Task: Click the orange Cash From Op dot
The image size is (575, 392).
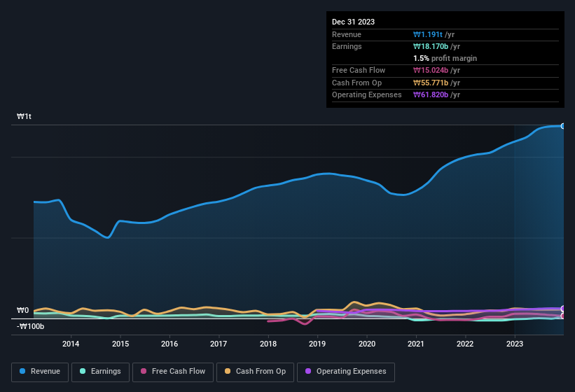Action: click(228, 372)
